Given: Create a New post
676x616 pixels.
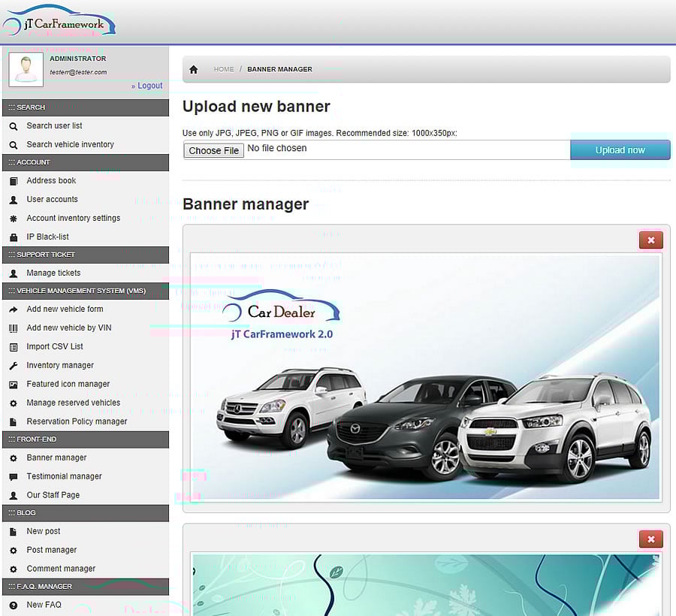Looking at the screenshot, I should tap(43, 531).
